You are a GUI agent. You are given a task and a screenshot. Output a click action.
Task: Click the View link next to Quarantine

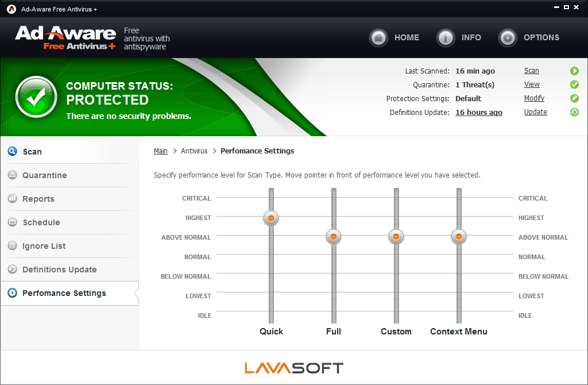click(x=532, y=84)
